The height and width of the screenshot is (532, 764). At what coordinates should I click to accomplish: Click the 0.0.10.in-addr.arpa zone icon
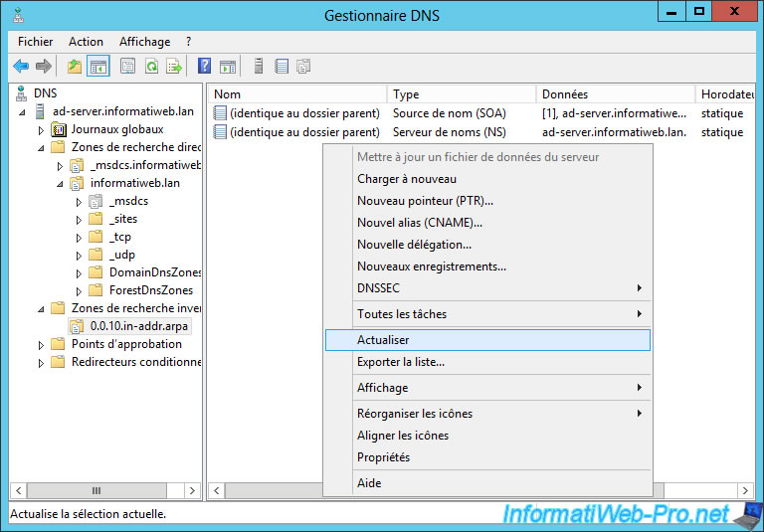(77, 326)
